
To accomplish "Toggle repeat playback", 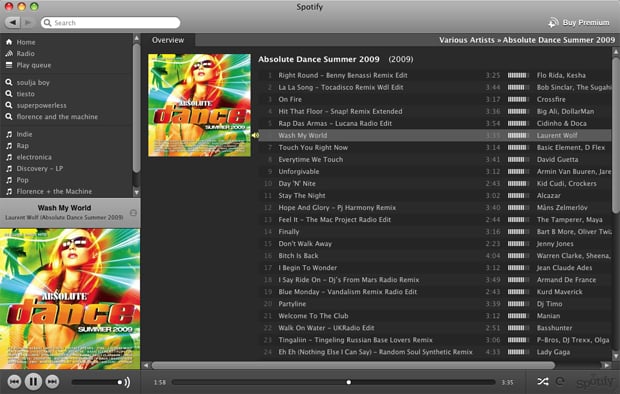I will click(x=560, y=381).
